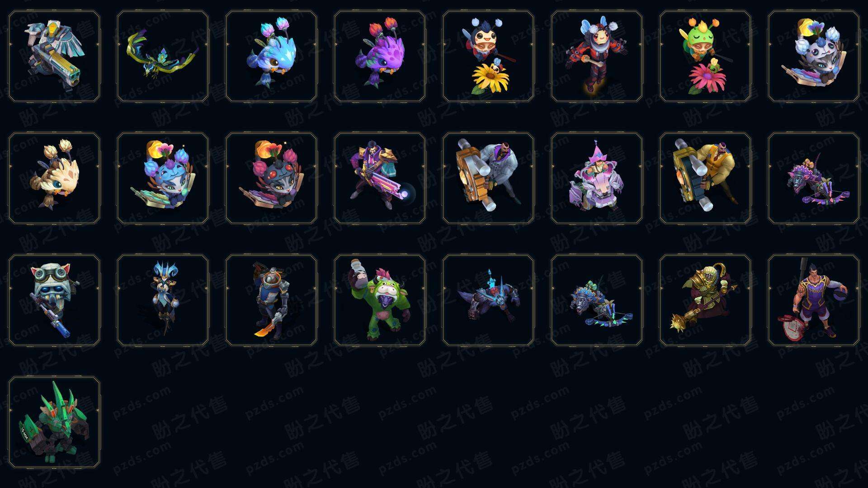Open the green winged dragon tile
Screen dimensions: 868x488
tap(163, 56)
